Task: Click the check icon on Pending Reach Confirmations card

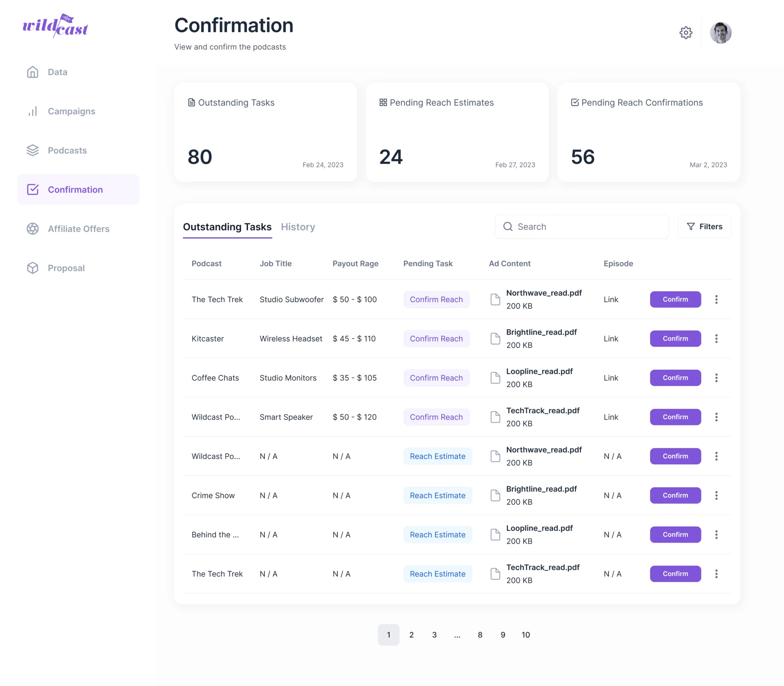Action: pos(575,102)
